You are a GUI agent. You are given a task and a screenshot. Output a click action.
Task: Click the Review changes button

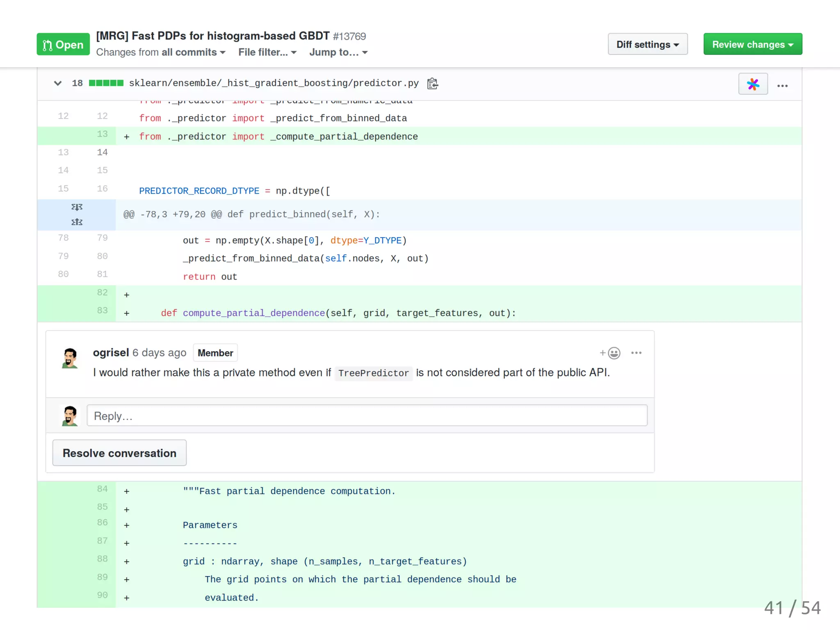click(752, 44)
